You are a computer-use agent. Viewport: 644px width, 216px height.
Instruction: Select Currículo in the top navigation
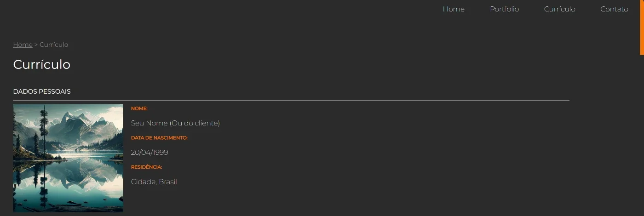[559, 9]
